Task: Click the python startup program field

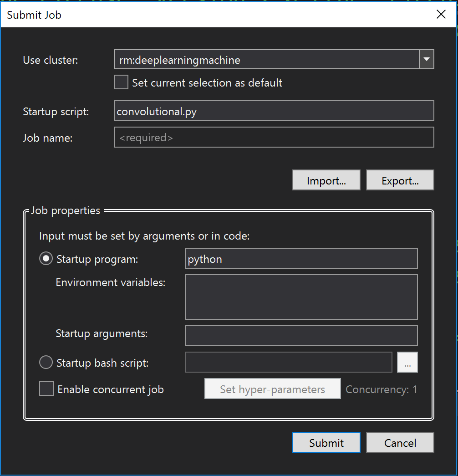Action: coord(301,258)
